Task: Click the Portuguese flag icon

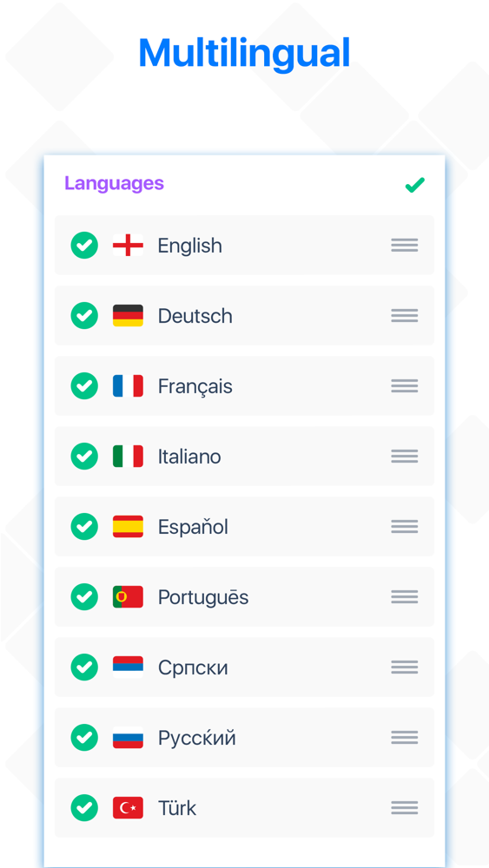Action: coord(128,597)
